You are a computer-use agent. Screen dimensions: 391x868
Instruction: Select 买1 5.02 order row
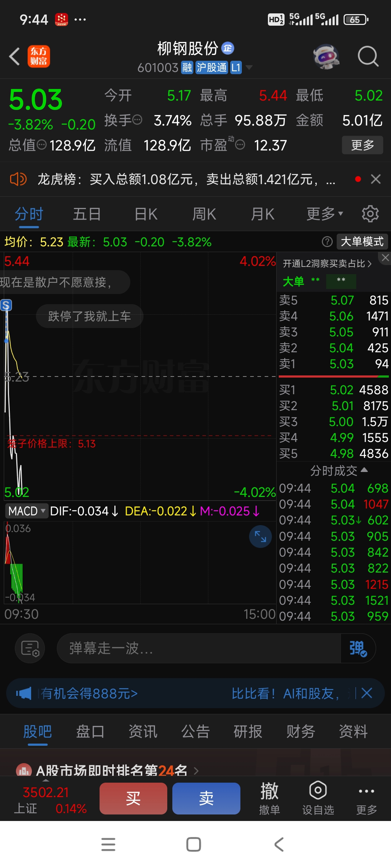tap(334, 390)
